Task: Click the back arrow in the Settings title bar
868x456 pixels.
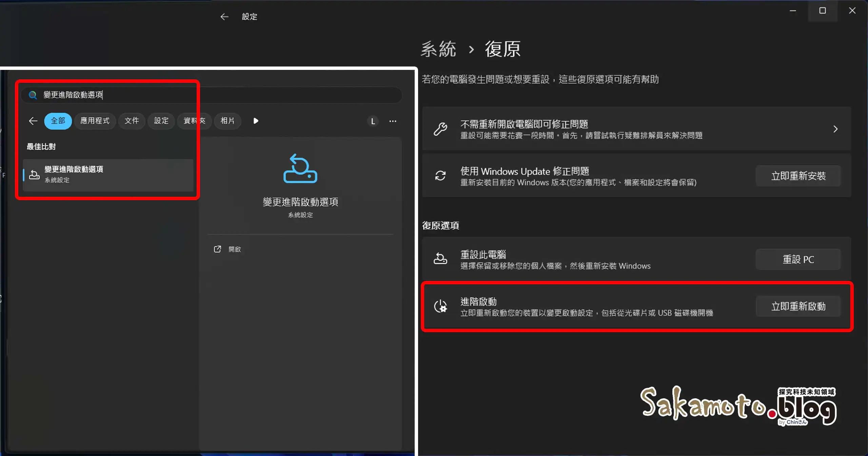Action: (224, 16)
